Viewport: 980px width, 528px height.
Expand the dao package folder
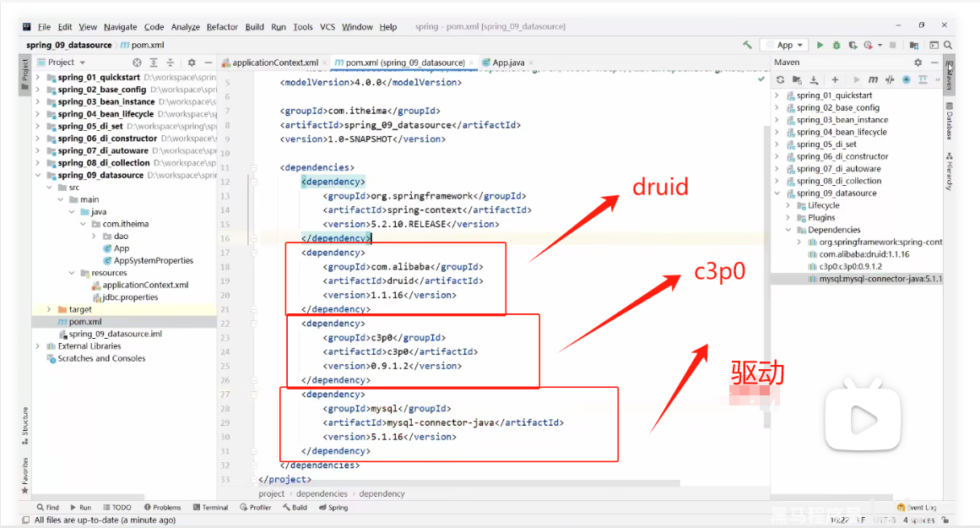click(94, 237)
